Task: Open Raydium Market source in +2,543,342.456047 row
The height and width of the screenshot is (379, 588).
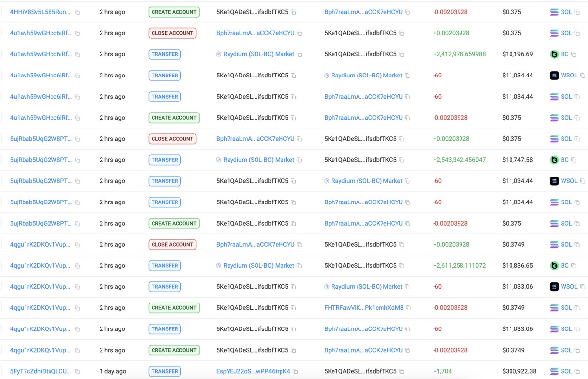Action: (x=258, y=160)
